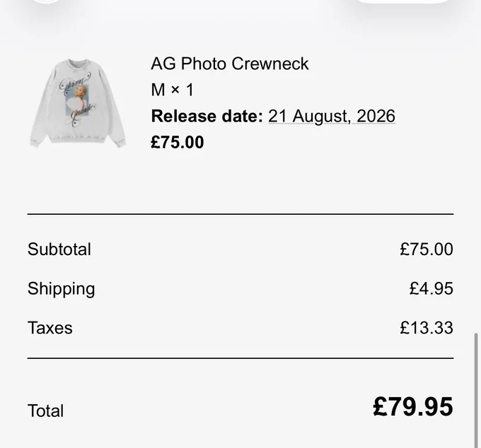Click the AG Photo Crewneck product title

tap(230, 64)
